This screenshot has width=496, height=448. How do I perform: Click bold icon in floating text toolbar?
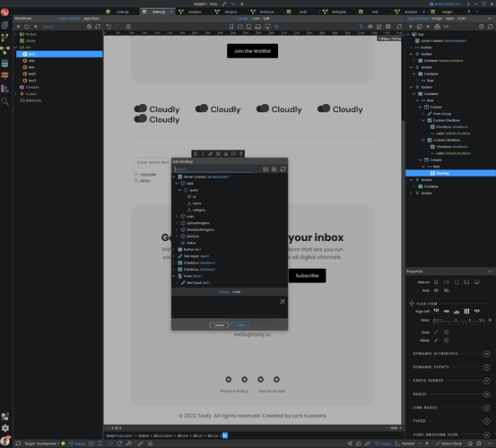point(196,154)
